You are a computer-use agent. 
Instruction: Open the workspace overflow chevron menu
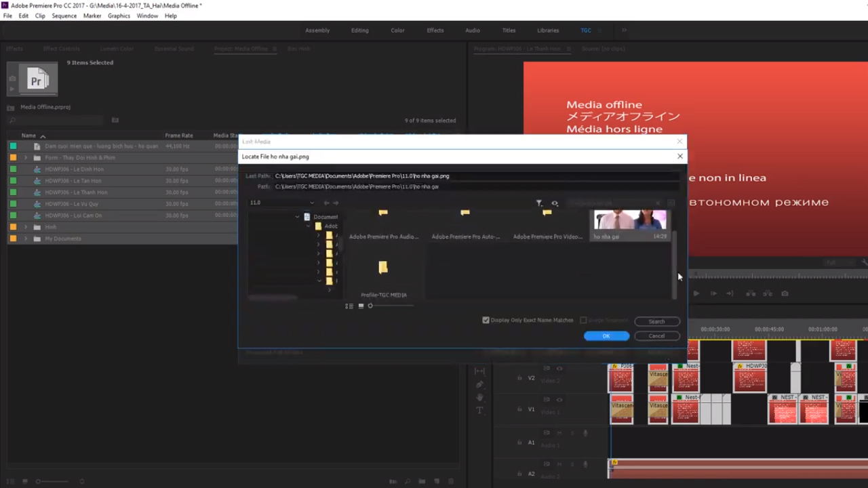click(x=624, y=30)
